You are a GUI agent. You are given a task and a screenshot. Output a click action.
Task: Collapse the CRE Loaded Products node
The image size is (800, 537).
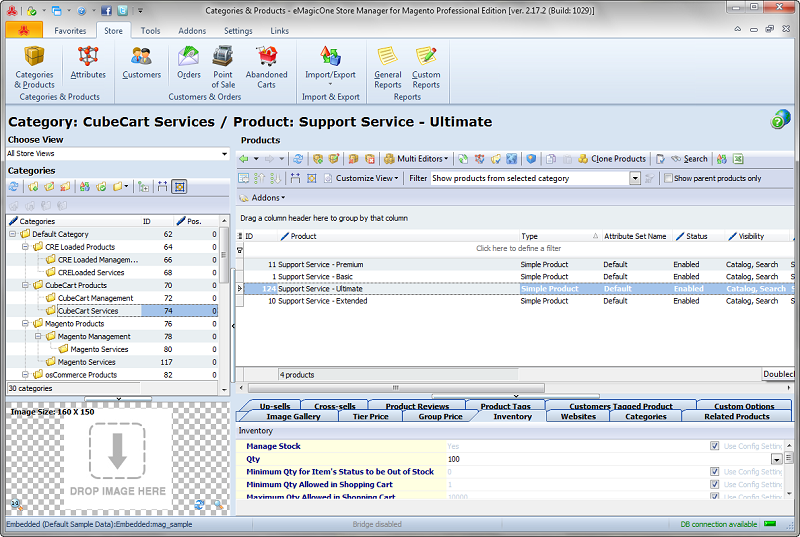[x=25, y=247]
